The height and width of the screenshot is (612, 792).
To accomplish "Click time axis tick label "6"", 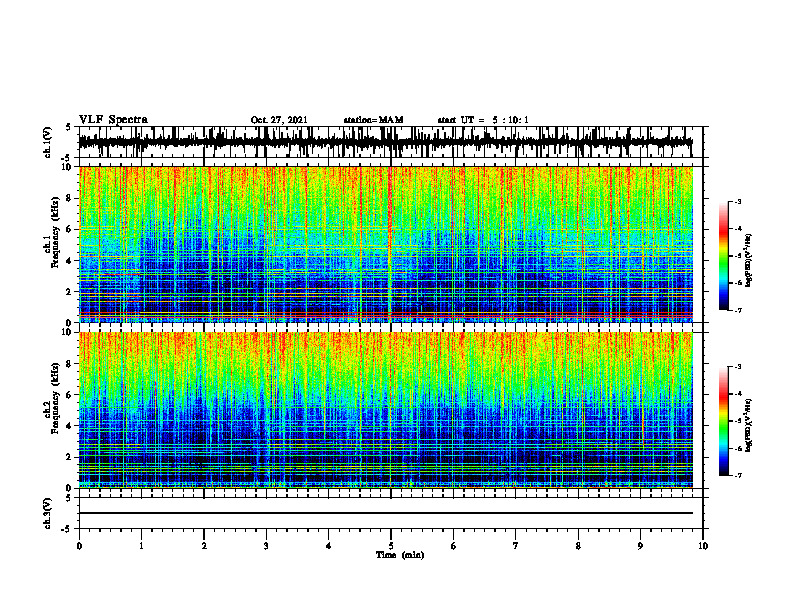I will [x=454, y=546].
